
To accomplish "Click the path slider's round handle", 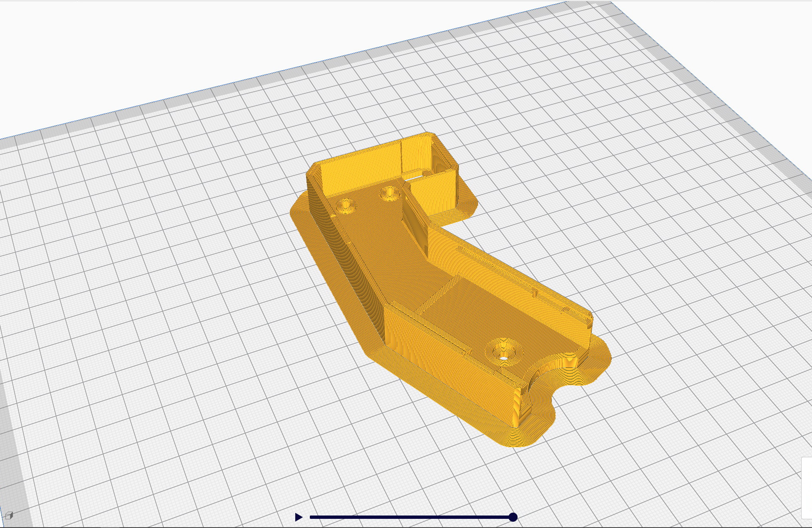I will (x=513, y=517).
